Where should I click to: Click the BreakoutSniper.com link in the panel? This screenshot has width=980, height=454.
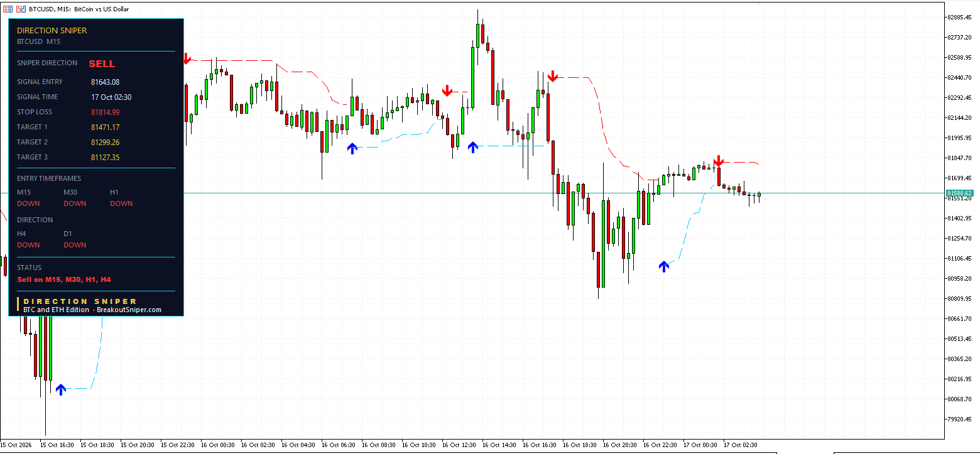(x=129, y=310)
